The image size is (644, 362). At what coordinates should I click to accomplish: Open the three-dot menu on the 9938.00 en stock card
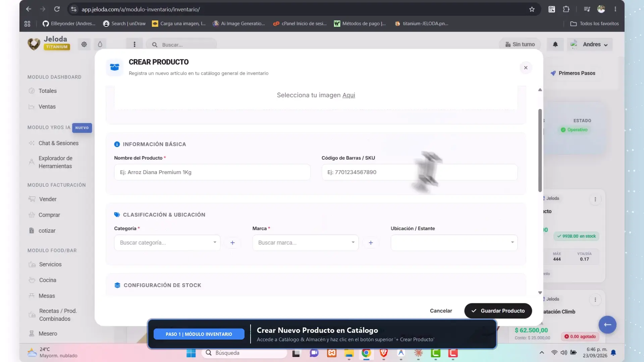[595, 199]
